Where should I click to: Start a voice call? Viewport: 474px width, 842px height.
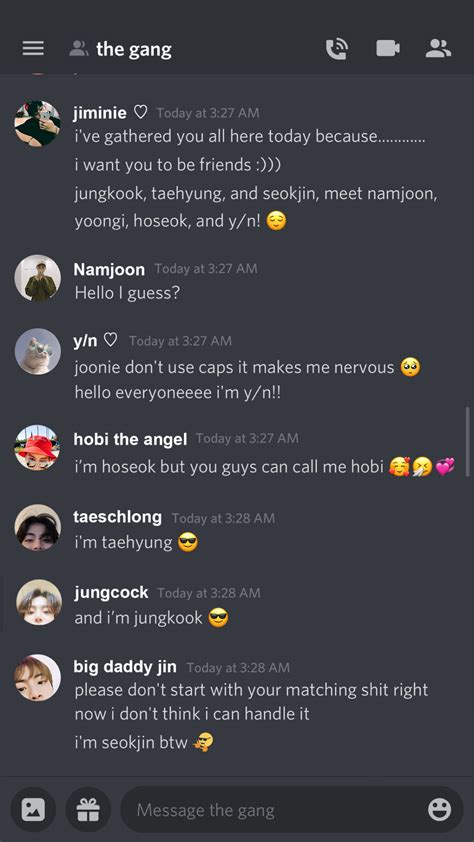tap(337, 49)
